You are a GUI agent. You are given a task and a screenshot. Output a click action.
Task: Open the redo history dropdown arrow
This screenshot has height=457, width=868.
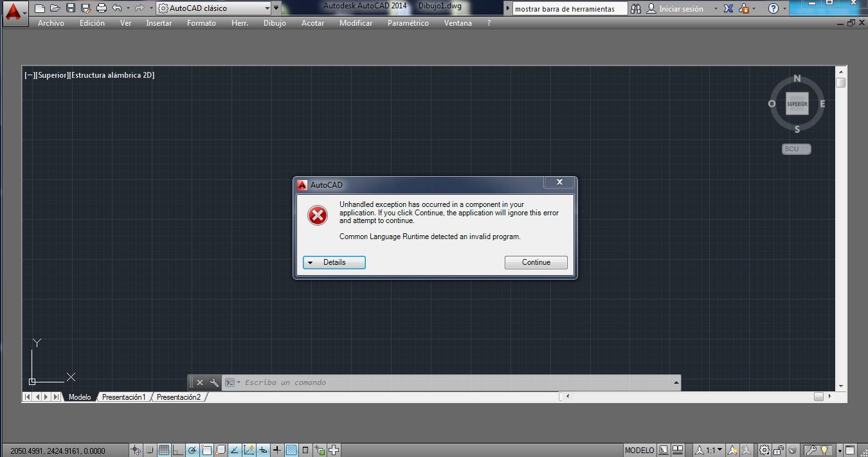(150, 8)
